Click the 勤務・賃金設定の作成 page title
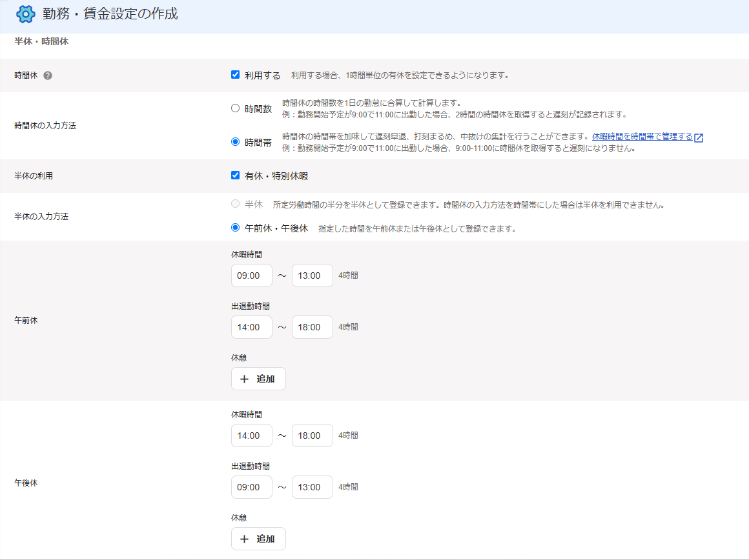Viewport: 749px width, 560px height. [x=110, y=14]
